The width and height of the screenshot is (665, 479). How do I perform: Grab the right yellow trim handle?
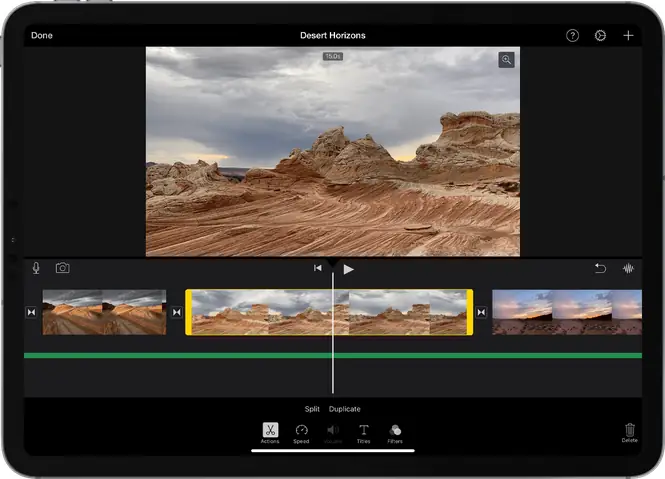coord(470,312)
